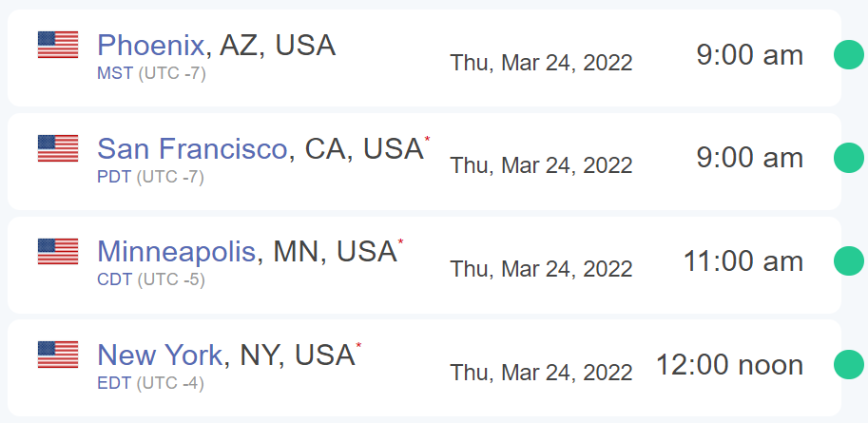The height and width of the screenshot is (423, 868).
Task: Click the green status dot for New York
Action: pyautogui.click(x=849, y=364)
